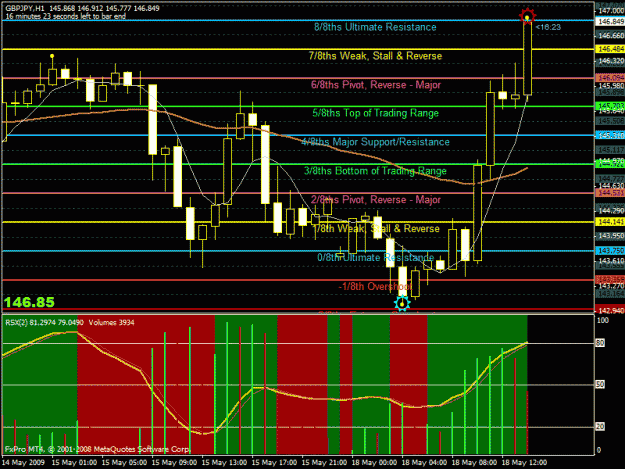The width and height of the screenshot is (625, 469).
Task: Click the 'RSX(2) 81.2974 79.0490' indicator label
Action: (x=44, y=322)
